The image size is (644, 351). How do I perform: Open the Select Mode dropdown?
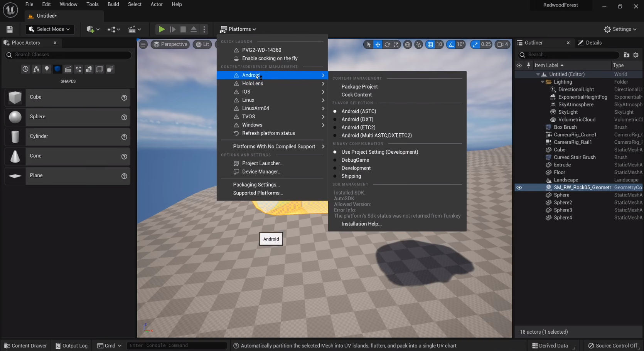point(49,29)
